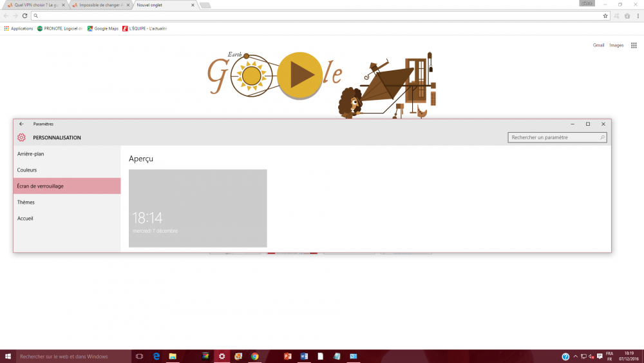Open the network icon in the system tray
This screenshot has width=644, height=363.
click(583, 357)
